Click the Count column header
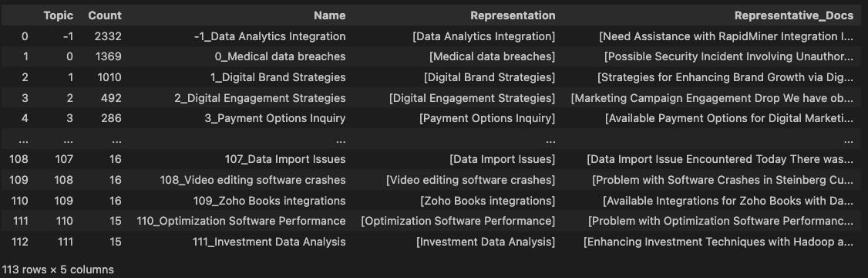The height and width of the screenshot is (278, 868). click(x=105, y=15)
